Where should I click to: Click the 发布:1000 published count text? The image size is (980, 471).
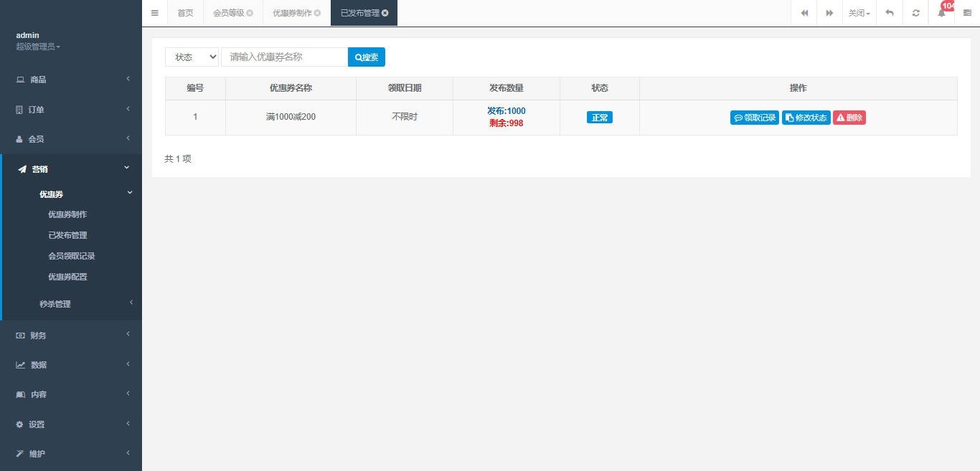click(507, 111)
